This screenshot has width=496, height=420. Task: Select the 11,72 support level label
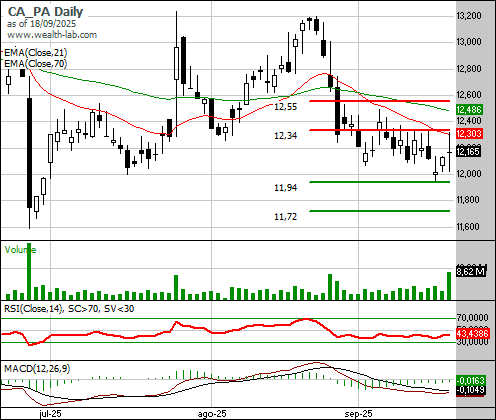point(285,217)
